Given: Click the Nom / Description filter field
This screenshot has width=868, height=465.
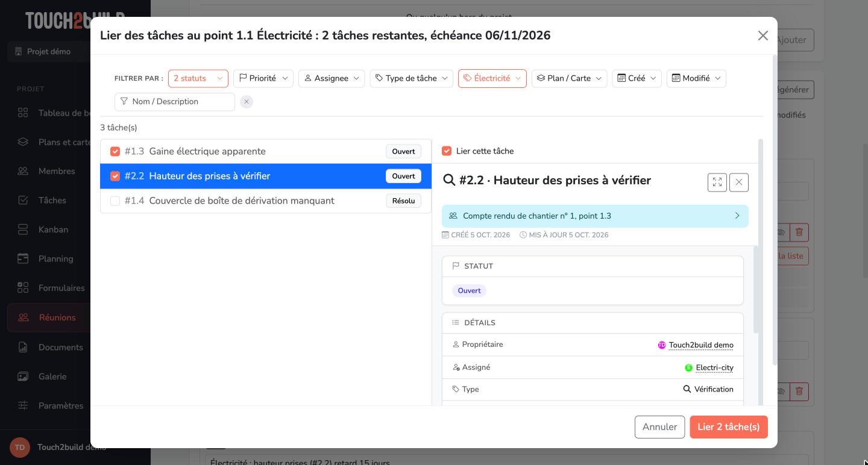Looking at the screenshot, I should [175, 102].
